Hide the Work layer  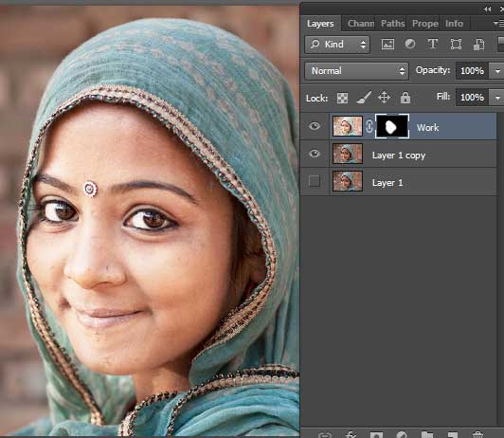tap(315, 126)
